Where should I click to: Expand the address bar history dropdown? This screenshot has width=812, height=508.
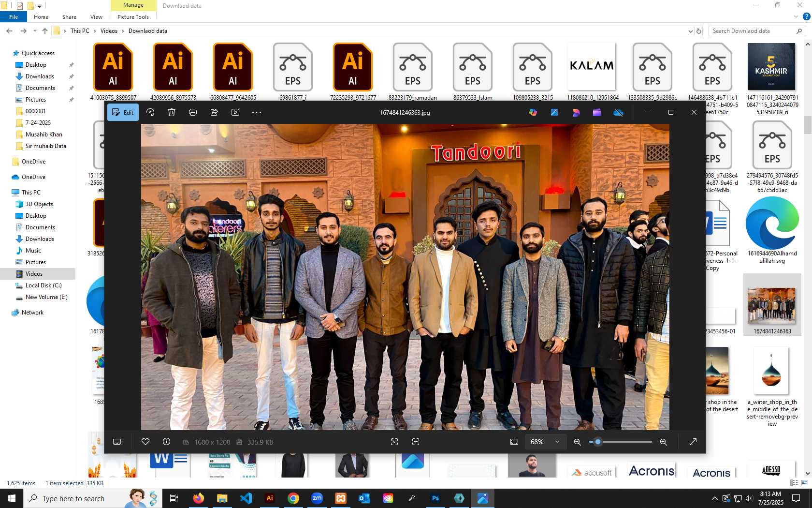690,31
